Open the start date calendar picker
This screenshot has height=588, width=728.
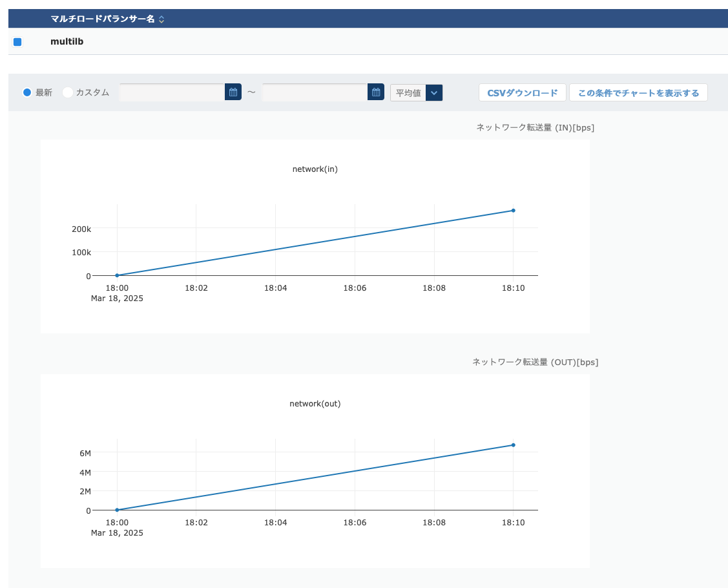(233, 92)
